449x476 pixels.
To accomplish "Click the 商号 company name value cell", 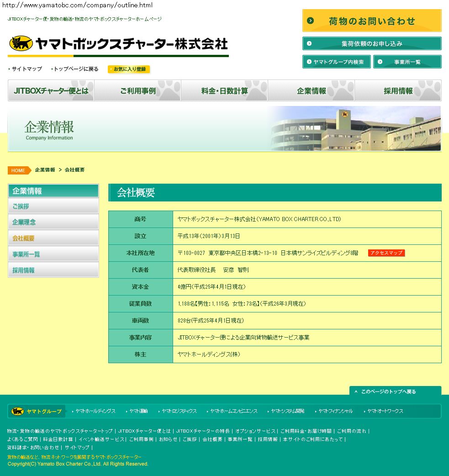I will click(307, 219).
